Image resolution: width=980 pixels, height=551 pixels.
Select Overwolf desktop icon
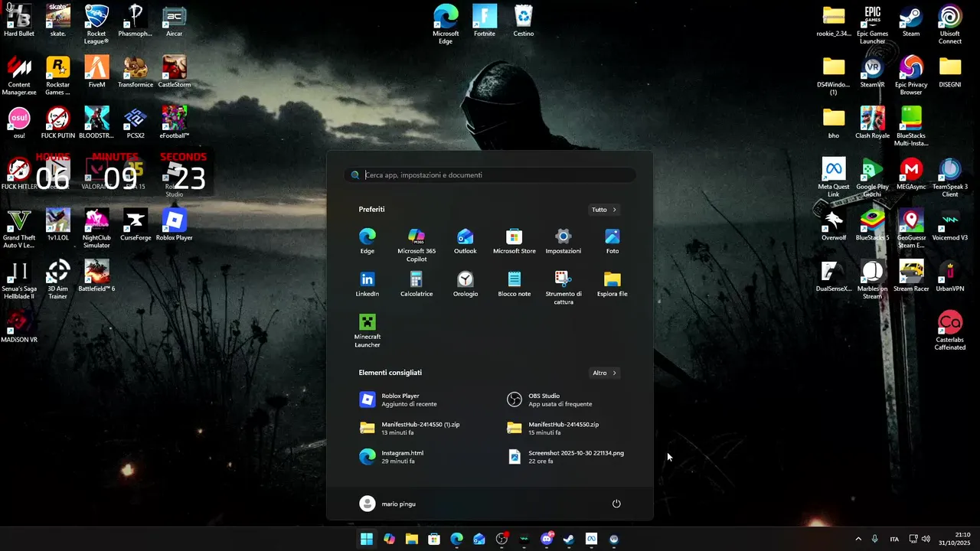pos(833,225)
